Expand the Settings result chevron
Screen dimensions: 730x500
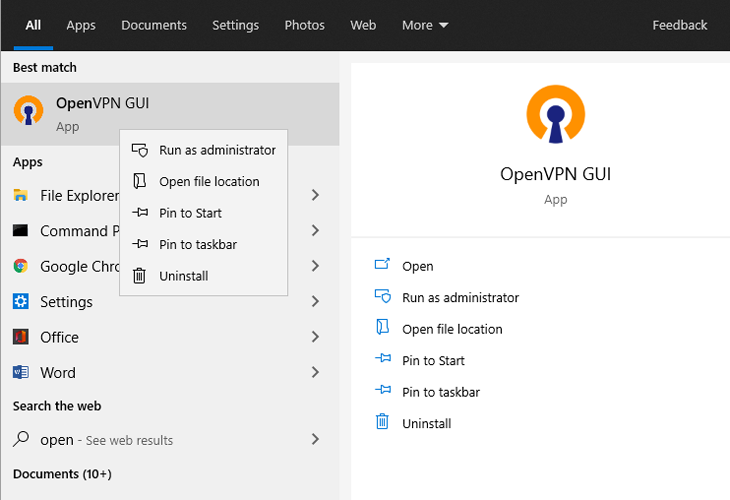[x=315, y=301]
